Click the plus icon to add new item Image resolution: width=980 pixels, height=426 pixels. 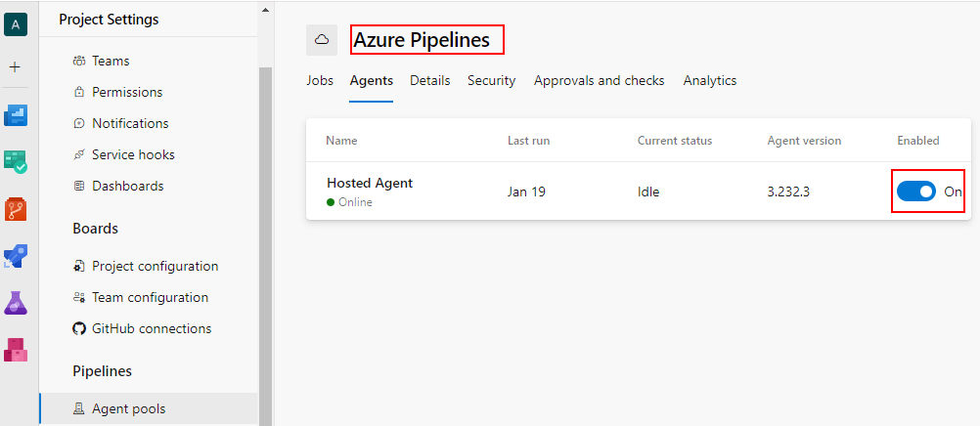tap(16, 67)
